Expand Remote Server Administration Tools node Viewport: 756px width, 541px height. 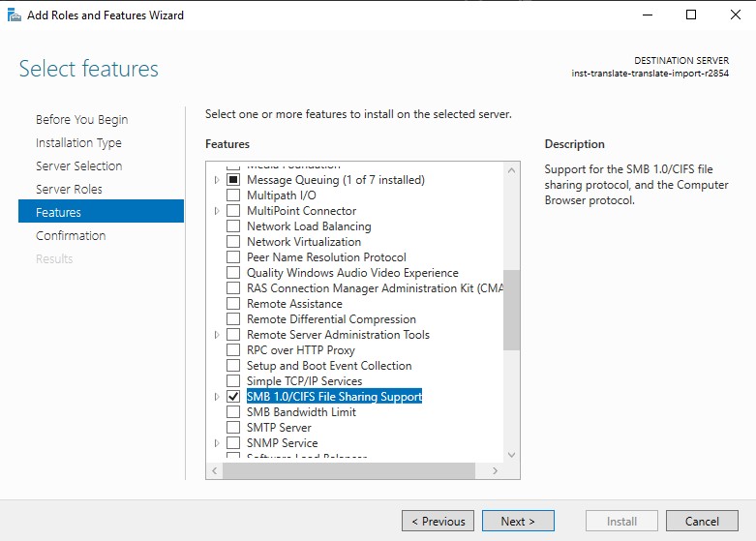point(217,335)
